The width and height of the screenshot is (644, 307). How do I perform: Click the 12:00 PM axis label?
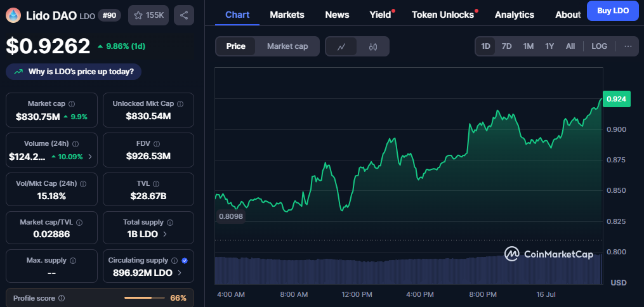coord(356,295)
